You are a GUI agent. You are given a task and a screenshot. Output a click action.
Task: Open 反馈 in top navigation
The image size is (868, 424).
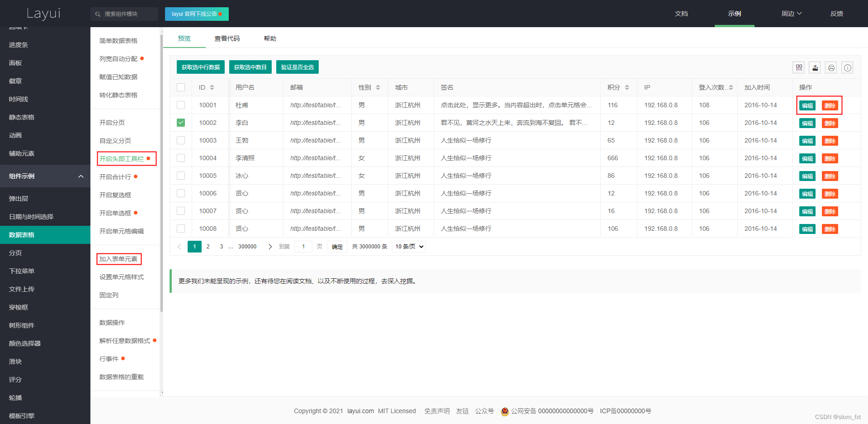pyautogui.click(x=837, y=14)
